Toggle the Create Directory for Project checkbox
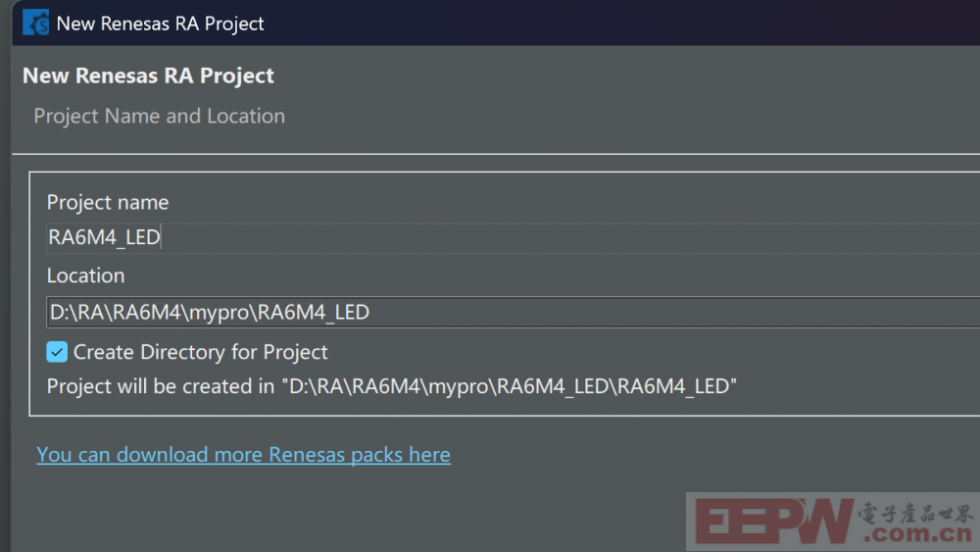Image resolution: width=980 pixels, height=552 pixels. 57,352
